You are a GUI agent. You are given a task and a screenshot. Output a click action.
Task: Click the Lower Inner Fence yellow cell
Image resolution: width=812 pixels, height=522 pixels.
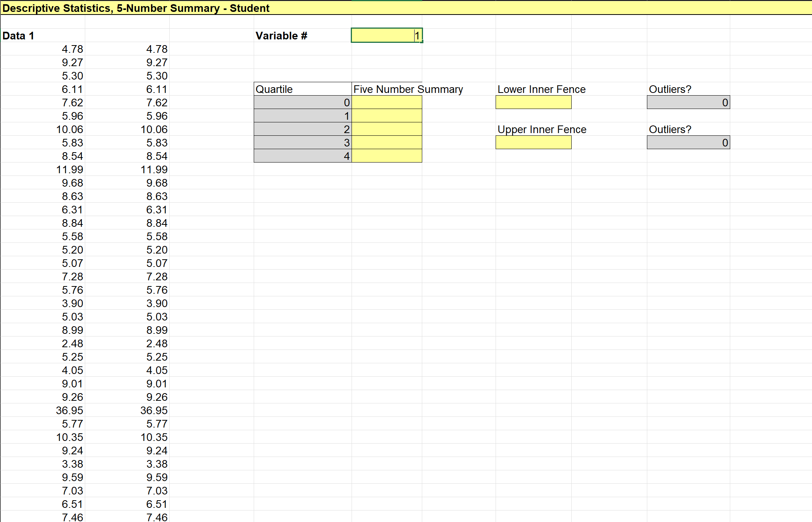click(533, 102)
